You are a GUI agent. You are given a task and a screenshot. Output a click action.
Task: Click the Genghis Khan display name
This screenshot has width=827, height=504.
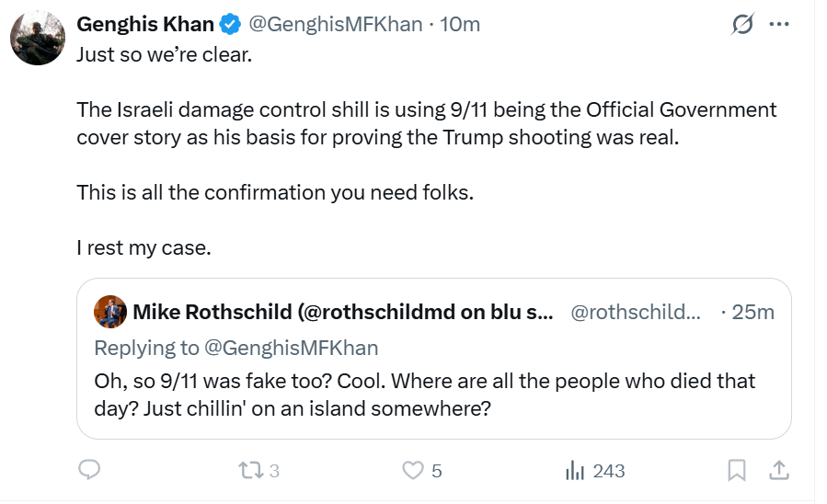[x=145, y=25]
